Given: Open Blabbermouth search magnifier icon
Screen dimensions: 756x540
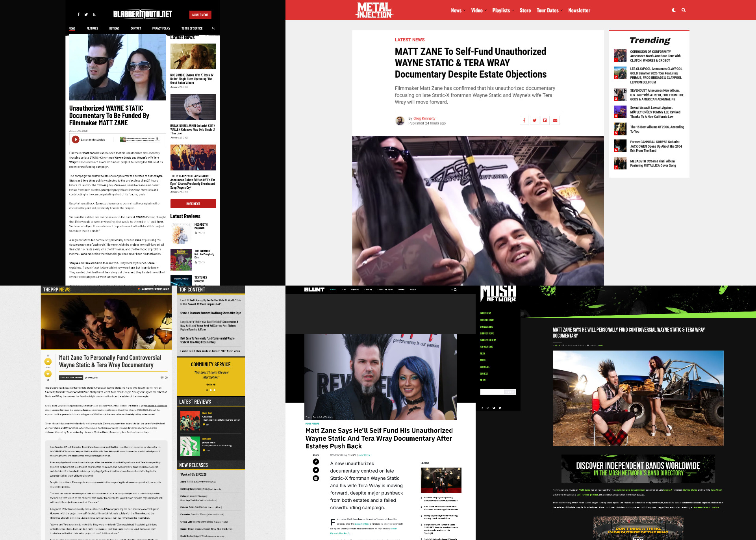Looking at the screenshot, I should 213,28.
